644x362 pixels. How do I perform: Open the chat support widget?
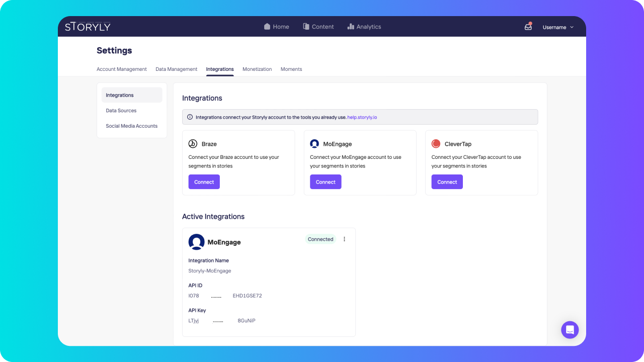point(570,330)
